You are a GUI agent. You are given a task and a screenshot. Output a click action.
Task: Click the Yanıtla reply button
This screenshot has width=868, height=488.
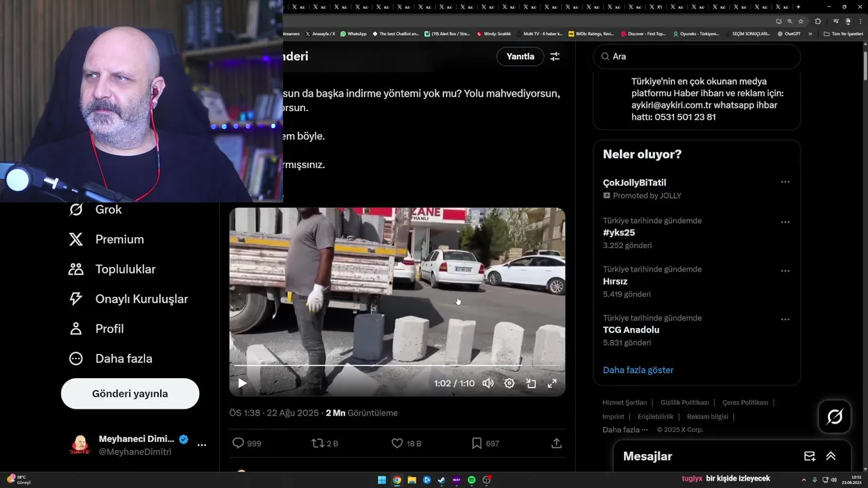point(521,56)
